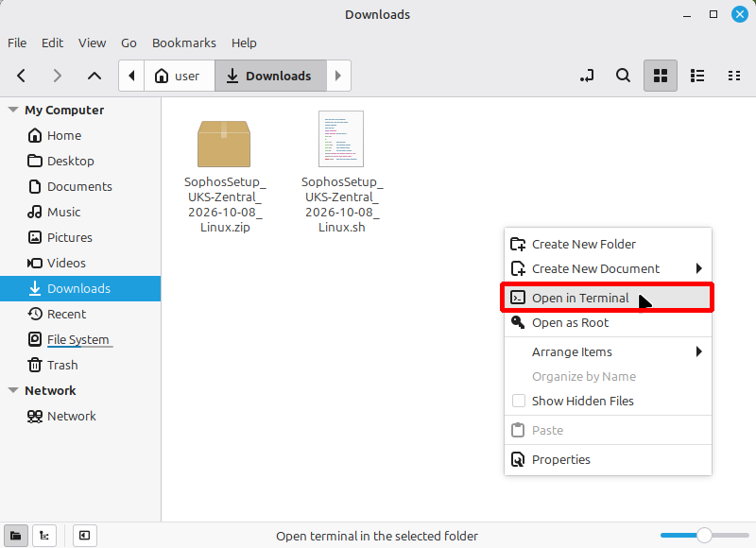Viewport: 756px width, 548px height.
Task: Open Home in the sidebar
Action: (80, 135)
